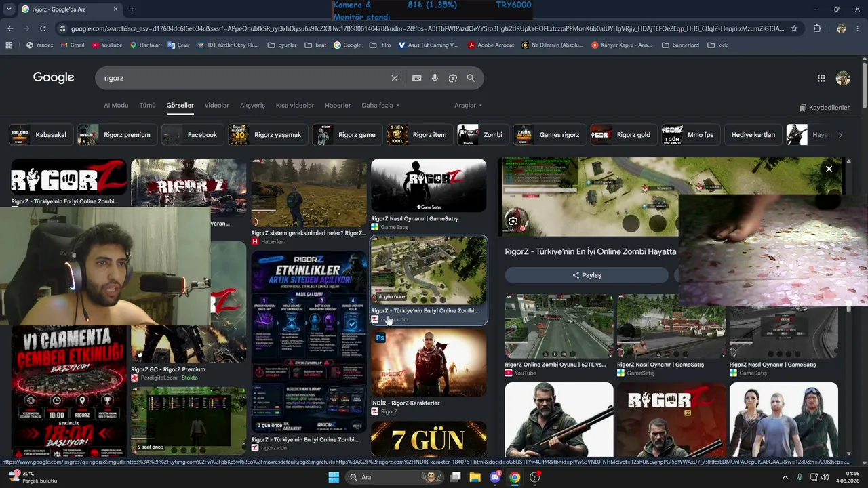Click the Google logo
This screenshot has width=868, height=488.
tap(54, 78)
